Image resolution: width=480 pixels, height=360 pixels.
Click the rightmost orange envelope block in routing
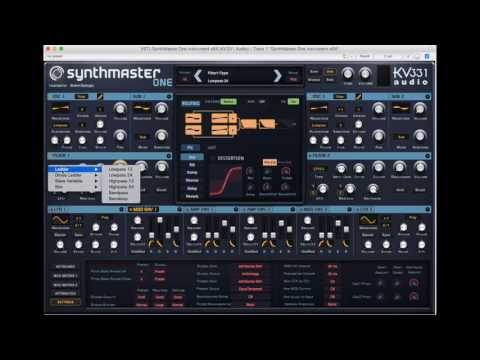[x=267, y=124]
